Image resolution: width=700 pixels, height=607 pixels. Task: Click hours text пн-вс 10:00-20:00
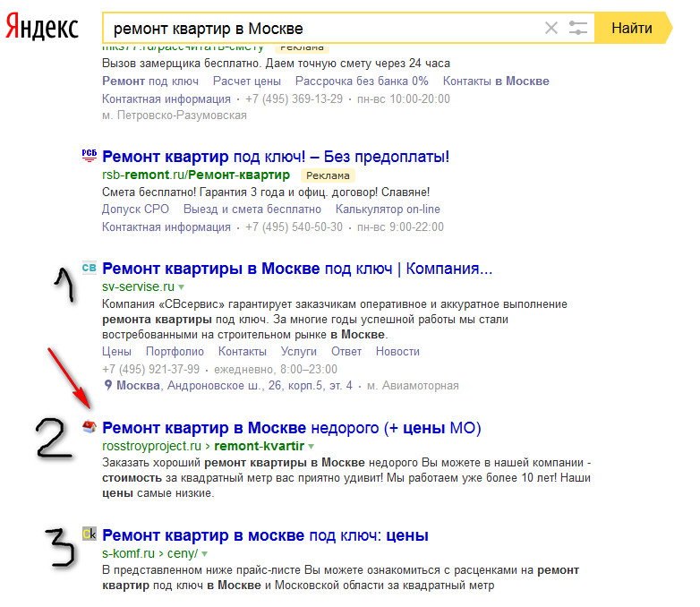tap(404, 98)
